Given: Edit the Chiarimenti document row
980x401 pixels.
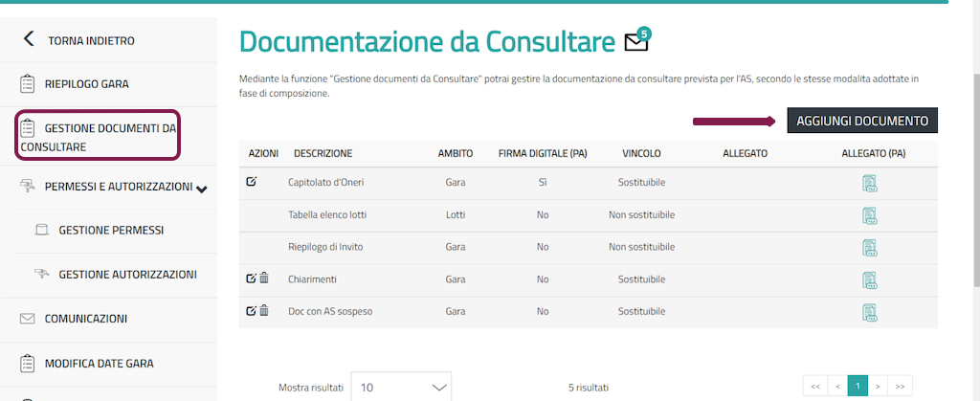Looking at the screenshot, I should 252,278.
